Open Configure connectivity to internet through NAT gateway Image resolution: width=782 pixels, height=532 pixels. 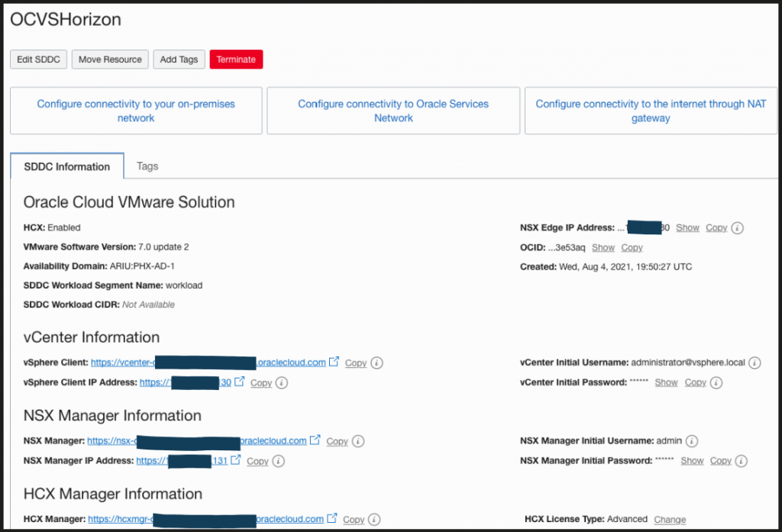tap(651, 111)
